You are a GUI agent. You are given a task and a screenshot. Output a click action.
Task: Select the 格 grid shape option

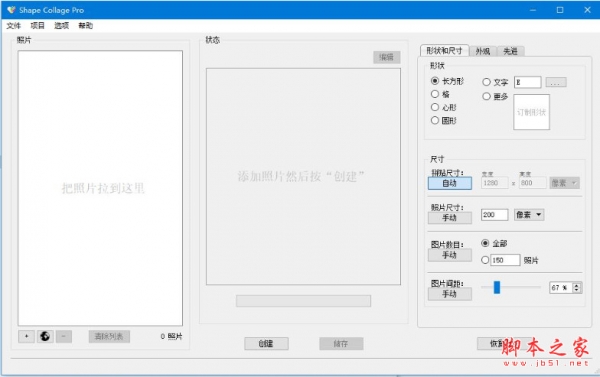[x=435, y=94]
